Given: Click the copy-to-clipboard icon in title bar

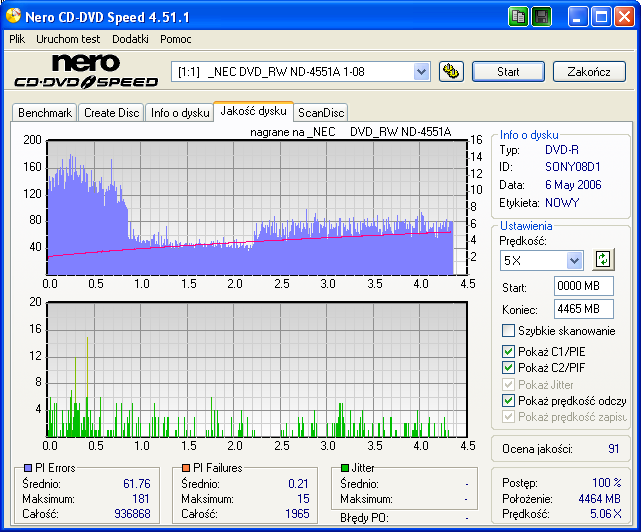Looking at the screenshot, I should tap(518, 17).
